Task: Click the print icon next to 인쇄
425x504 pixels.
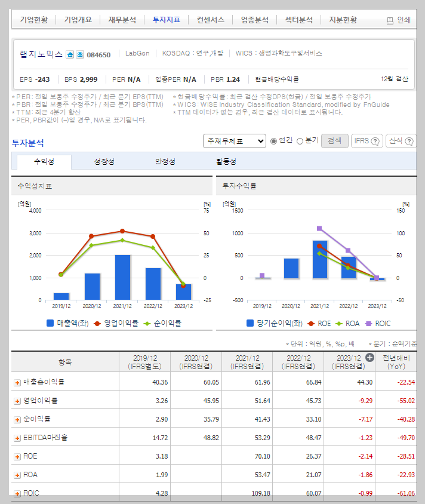Action: pyautogui.click(x=390, y=21)
